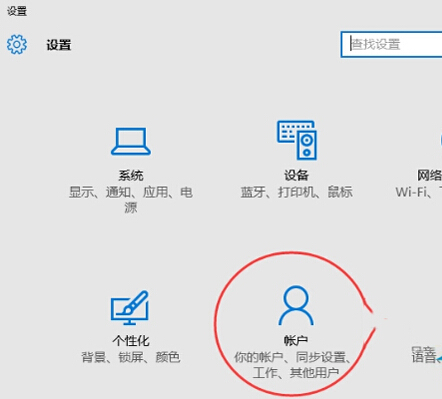Image resolution: width=442 pixels, height=399 pixels.
Task: Click the bold 设置 heading beside the gear
Action: click(x=59, y=45)
